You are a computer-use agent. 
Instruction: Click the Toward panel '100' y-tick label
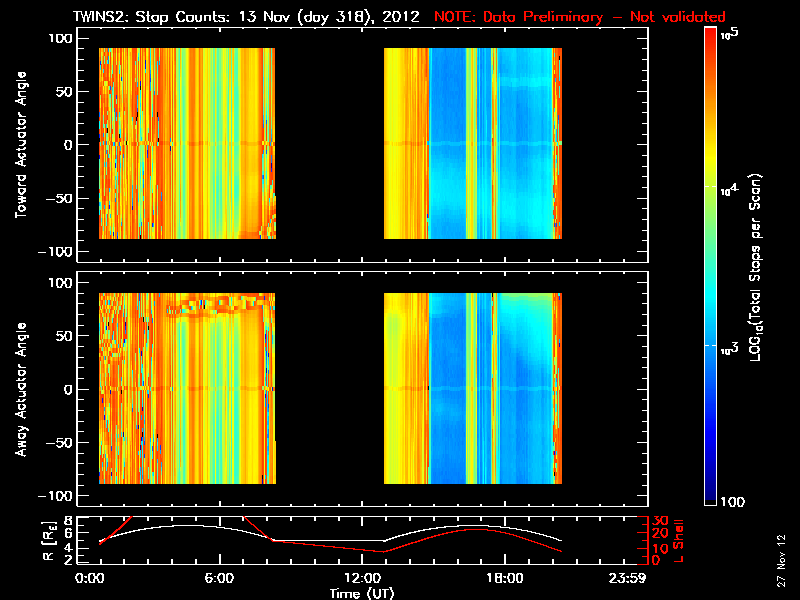tap(60, 38)
